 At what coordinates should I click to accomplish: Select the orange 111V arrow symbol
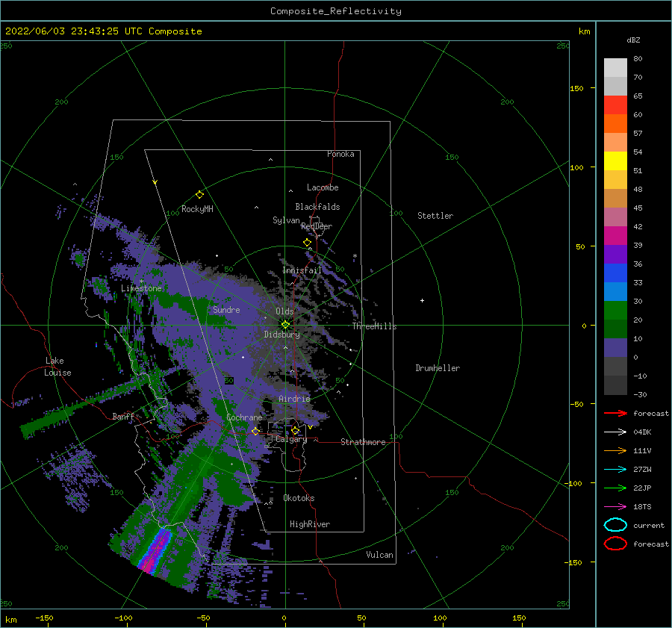[x=615, y=450]
